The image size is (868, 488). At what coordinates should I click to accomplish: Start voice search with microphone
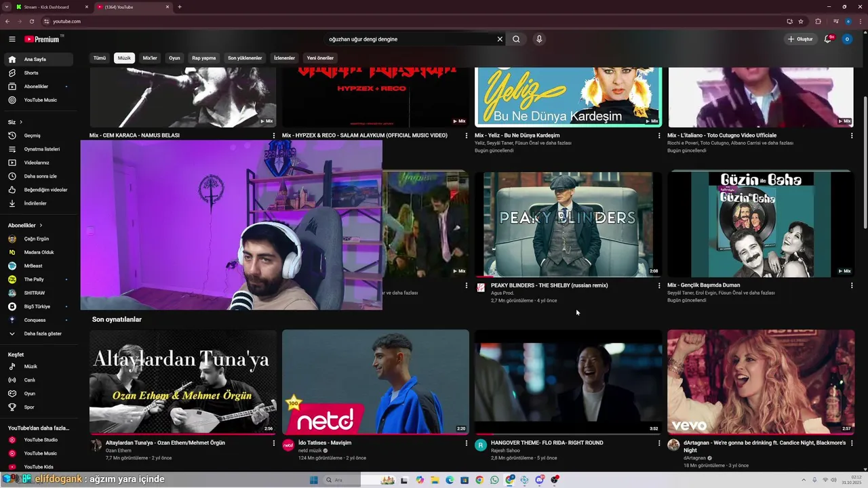(539, 39)
